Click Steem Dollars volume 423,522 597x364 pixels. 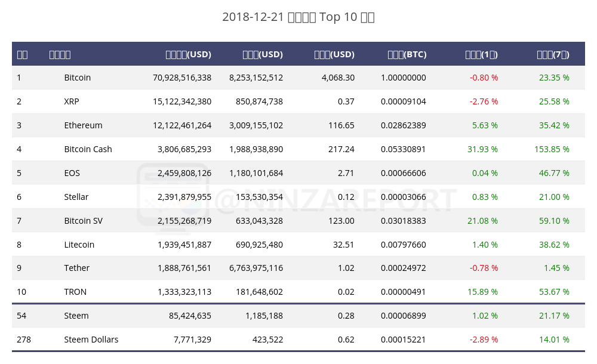pyautogui.click(x=267, y=340)
